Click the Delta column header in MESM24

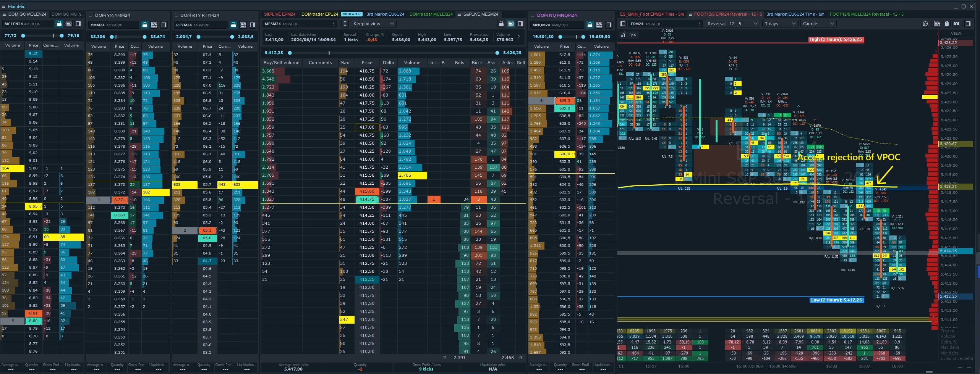tap(388, 63)
